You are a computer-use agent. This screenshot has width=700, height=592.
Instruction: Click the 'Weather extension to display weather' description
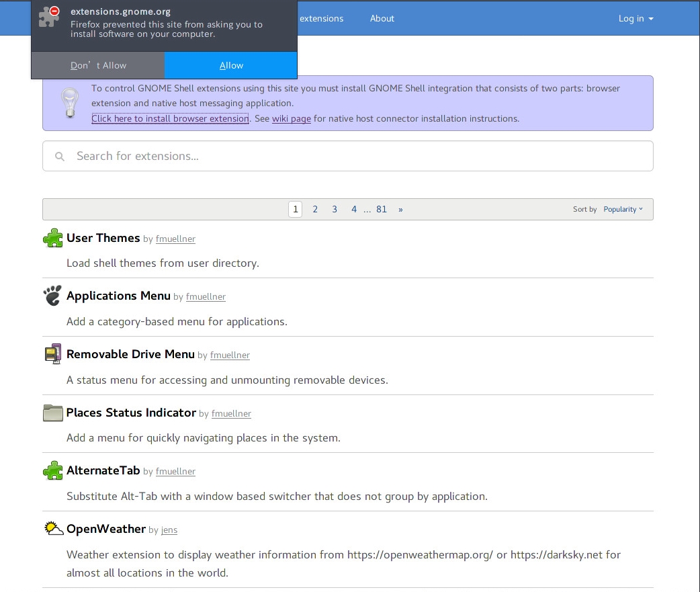click(343, 563)
